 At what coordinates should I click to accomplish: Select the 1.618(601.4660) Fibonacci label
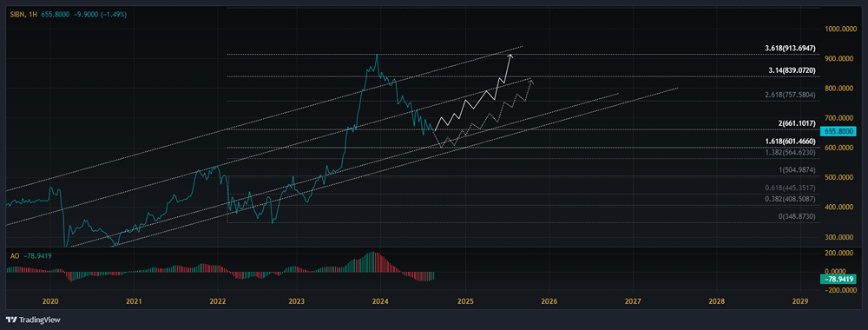click(x=790, y=142)
